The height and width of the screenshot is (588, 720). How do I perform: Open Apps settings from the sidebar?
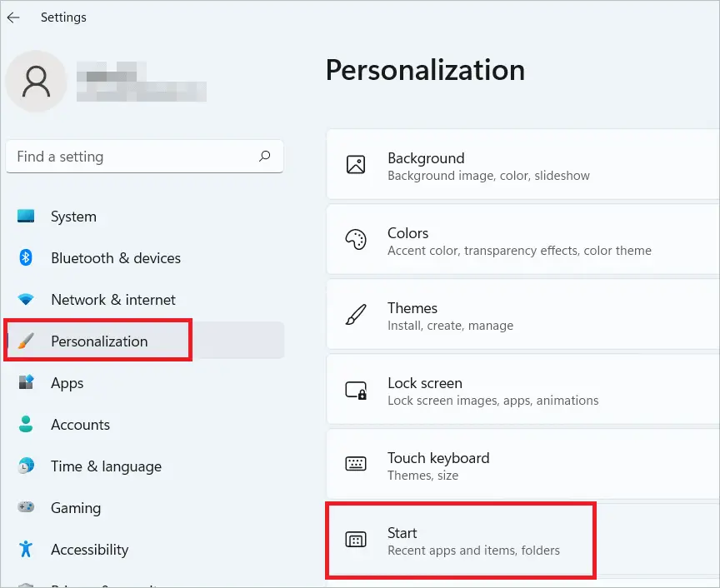tap(67, 383)
